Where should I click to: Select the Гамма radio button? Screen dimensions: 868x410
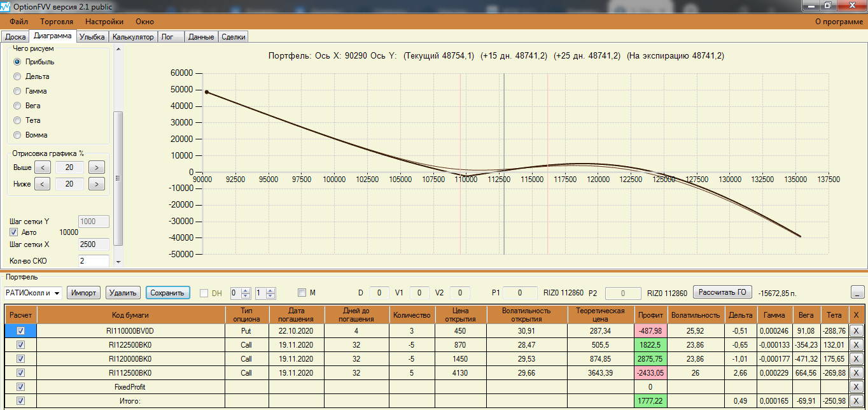click(17, 91)
